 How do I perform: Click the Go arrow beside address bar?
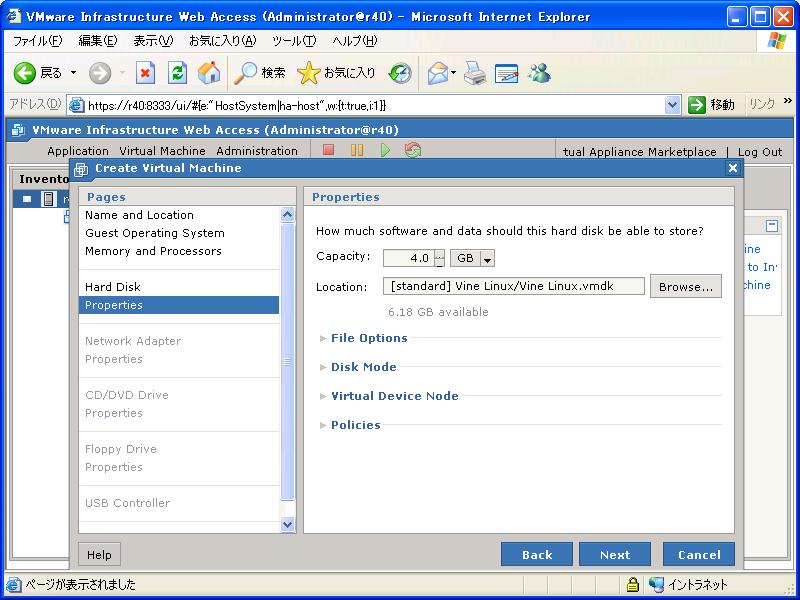pos(696,105)
